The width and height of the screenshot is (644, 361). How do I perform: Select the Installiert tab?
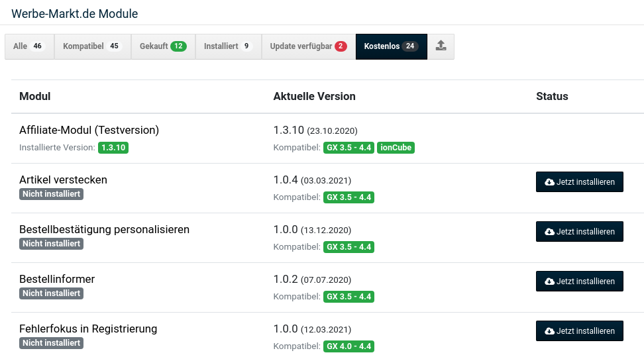pos(229,46)
